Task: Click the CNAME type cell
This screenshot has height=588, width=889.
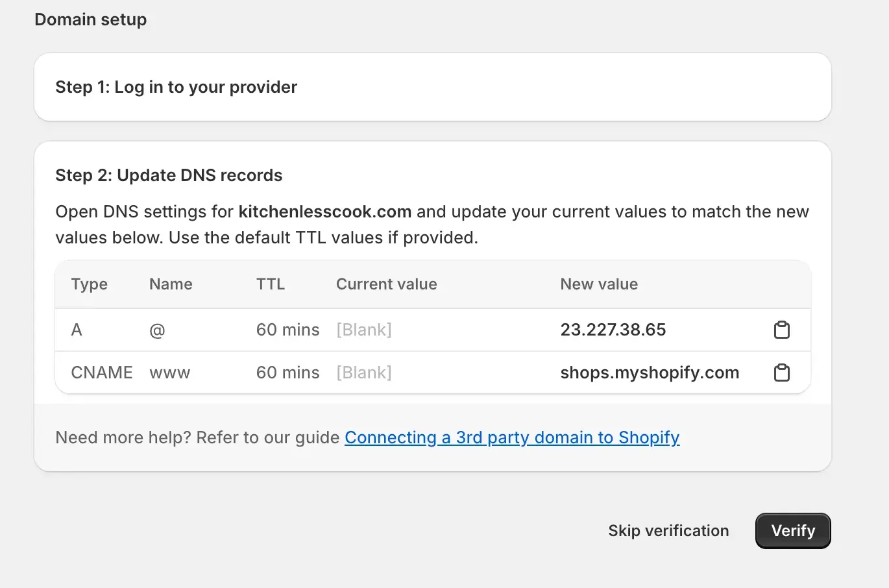Action: point(101,373)
